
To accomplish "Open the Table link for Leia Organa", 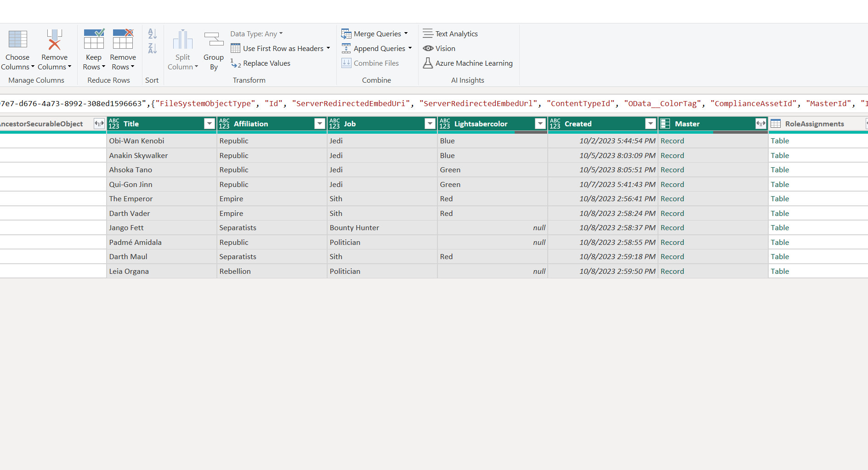I will point(780,271).
